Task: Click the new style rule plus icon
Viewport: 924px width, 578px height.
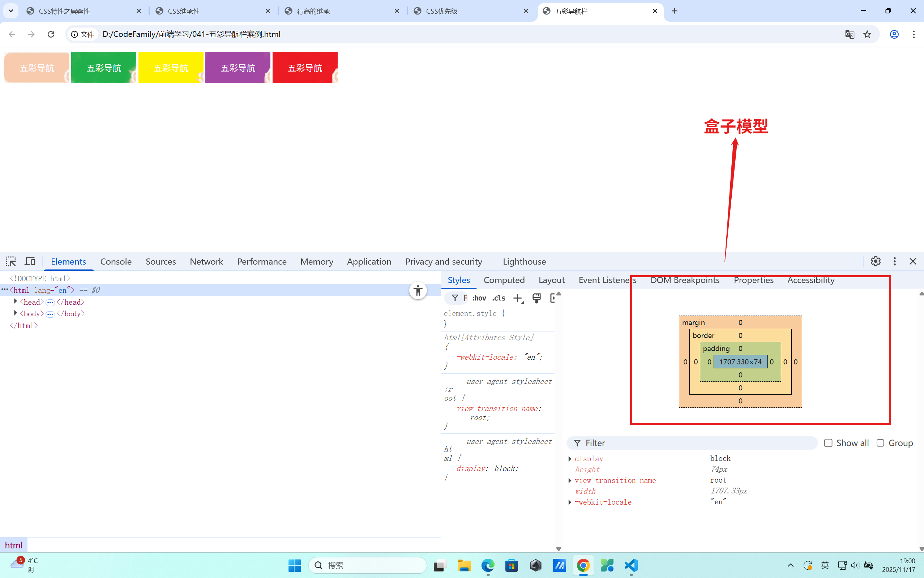Action: click(518, 298)
